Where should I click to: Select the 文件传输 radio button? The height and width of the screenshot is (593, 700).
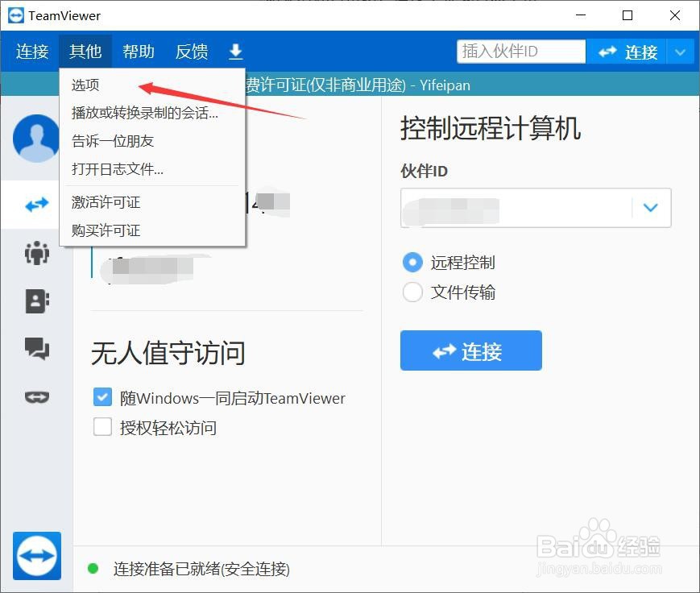(412, 292)
